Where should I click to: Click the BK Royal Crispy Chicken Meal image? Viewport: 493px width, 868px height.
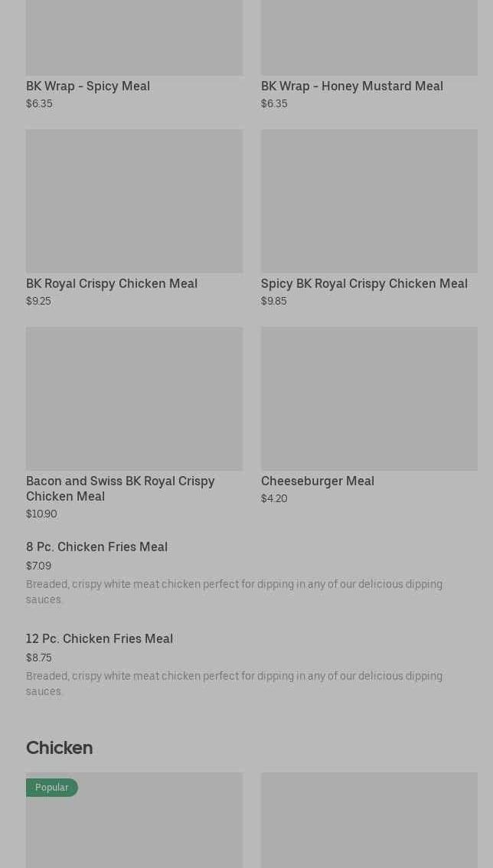(134, 201)
